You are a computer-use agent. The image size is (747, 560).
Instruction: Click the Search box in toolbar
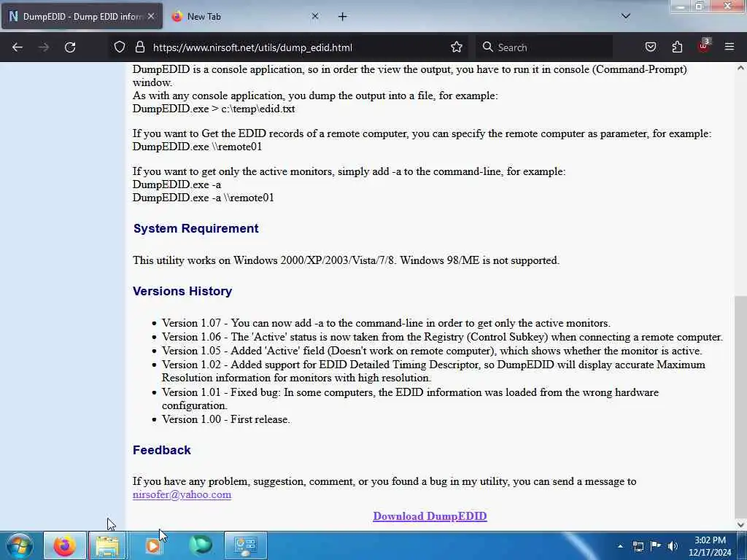point(544,47)
